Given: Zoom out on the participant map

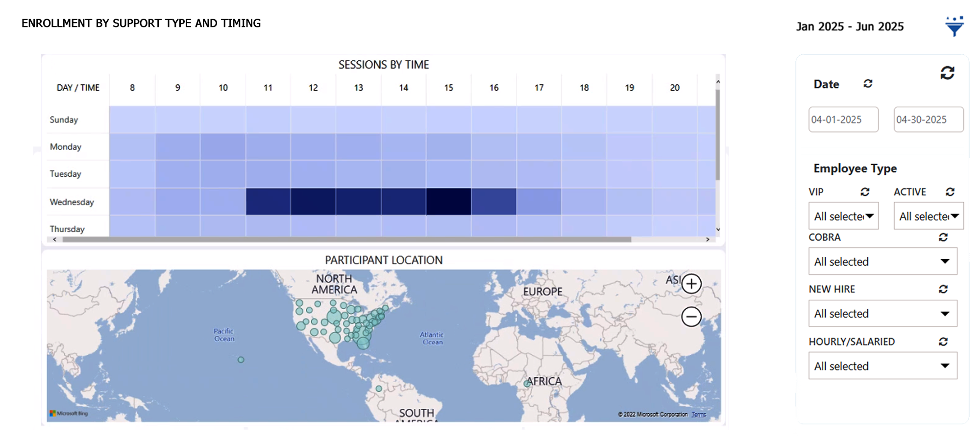Looking at the screenshot, I should [691, 317].
